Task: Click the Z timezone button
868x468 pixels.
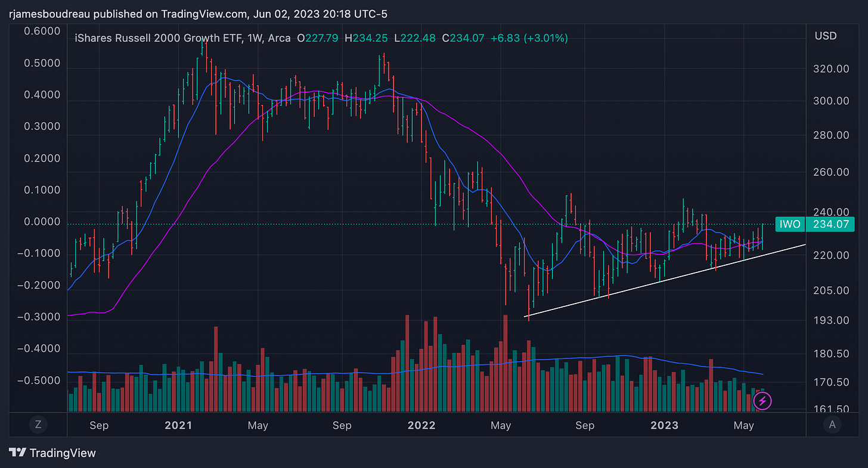Action: (x=38, y=425)
